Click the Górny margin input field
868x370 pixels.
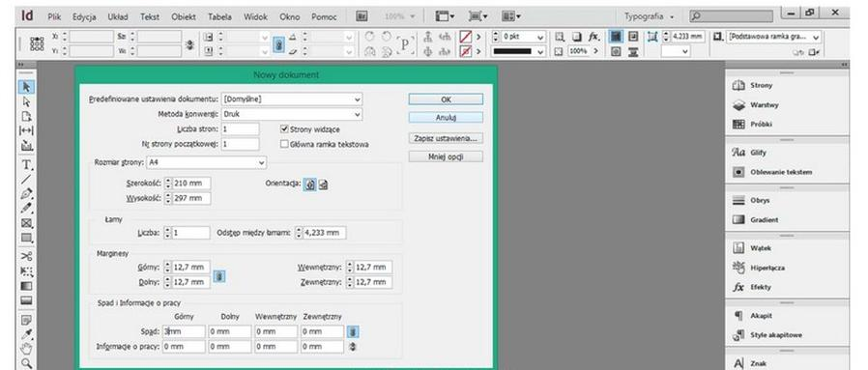click(191, 268)
